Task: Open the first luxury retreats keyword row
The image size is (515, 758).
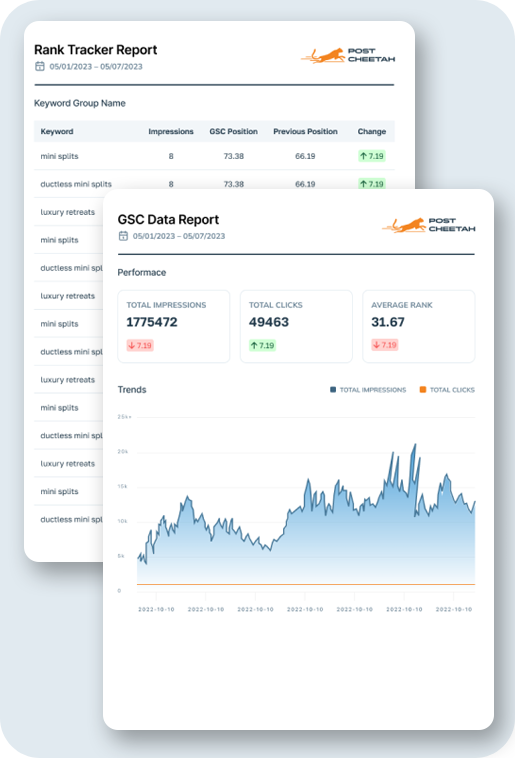Action: point(69,212)
